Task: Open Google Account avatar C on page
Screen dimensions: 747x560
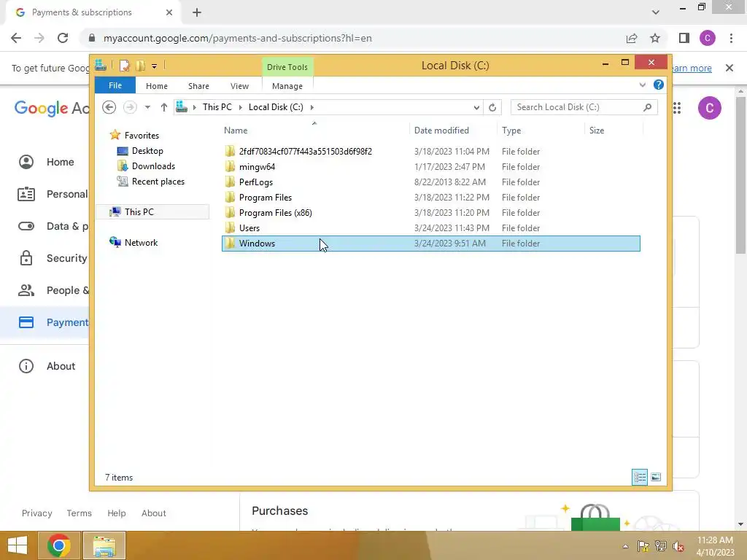Action: (709, 108)
